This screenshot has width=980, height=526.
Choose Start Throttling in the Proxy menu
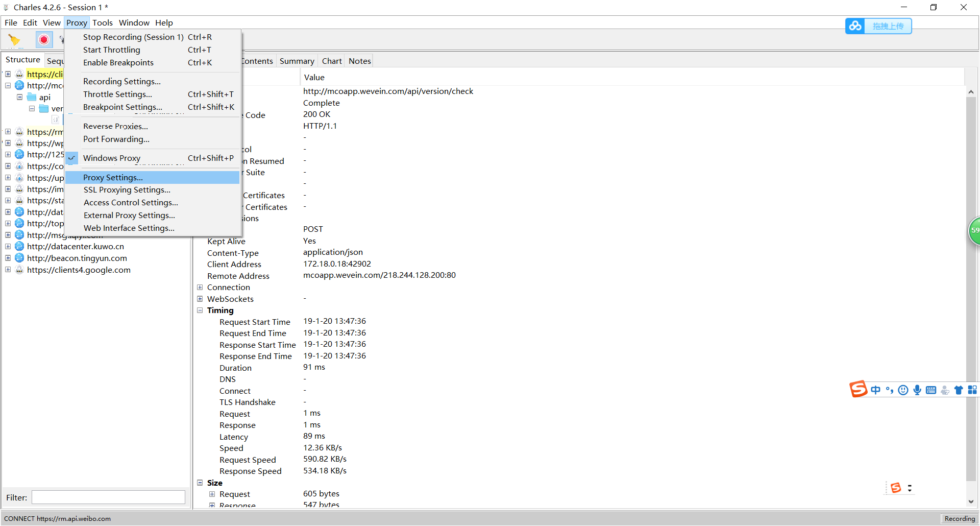(x=153, y=50)
